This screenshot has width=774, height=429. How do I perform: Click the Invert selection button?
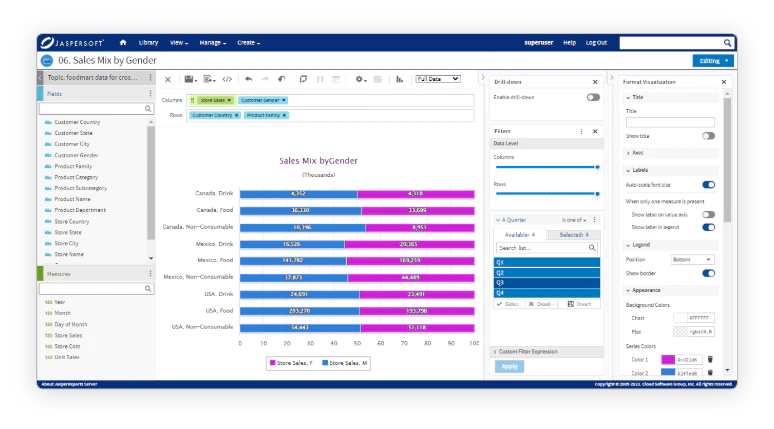tap(579, 304)
